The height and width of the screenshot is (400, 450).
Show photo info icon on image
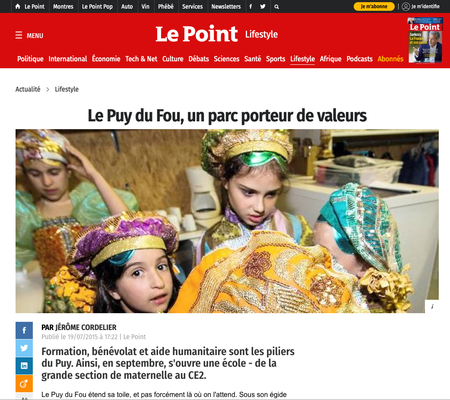pyautogui.click(x=432, y=306)
